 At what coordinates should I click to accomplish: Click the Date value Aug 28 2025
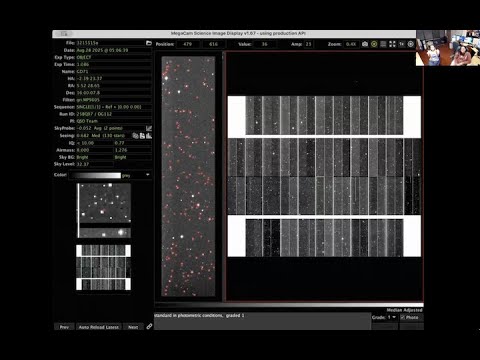pos(102,50)
